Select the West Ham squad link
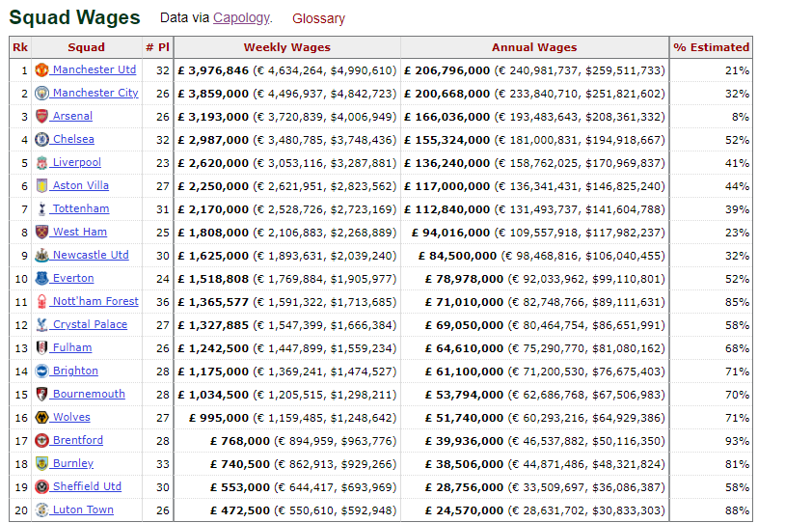The width and height of the screenshot is (812, 523). pos(80,232)
